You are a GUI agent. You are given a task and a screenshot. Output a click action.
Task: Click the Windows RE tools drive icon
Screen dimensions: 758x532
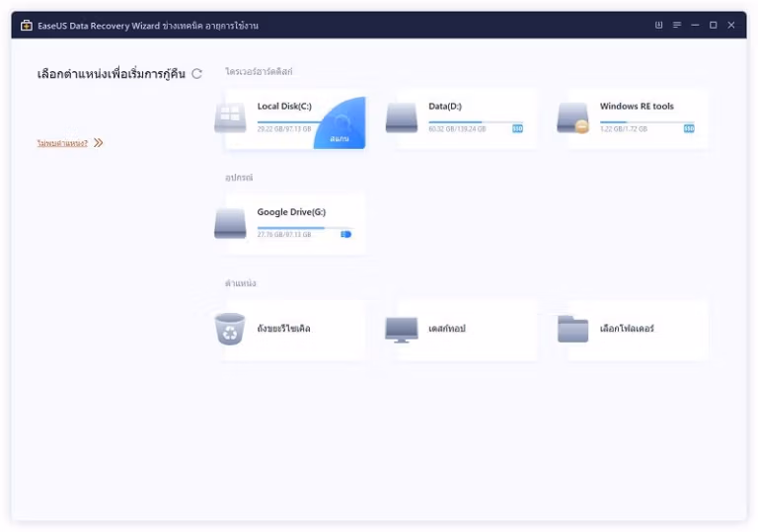(572, 117)
